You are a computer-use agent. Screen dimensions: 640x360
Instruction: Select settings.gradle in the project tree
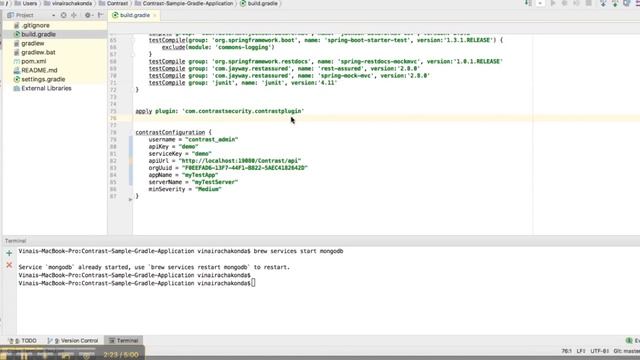(43, 79)
